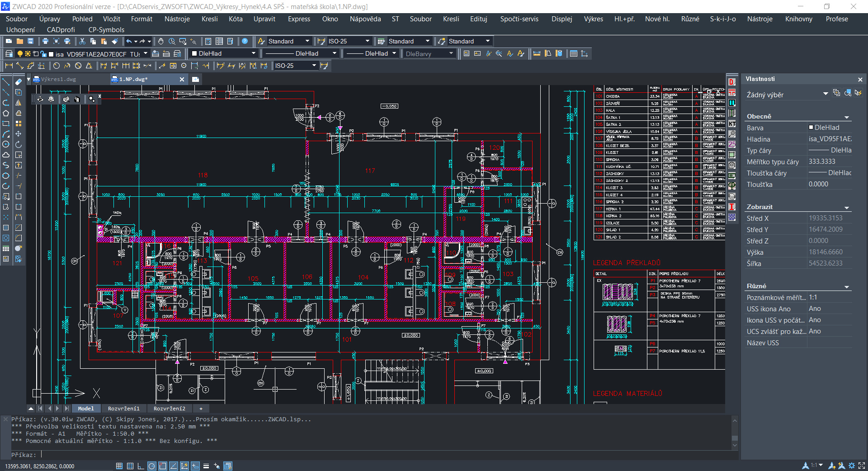Click the Pan hand tool
868x471 pixels.
(x=161, y=41)
